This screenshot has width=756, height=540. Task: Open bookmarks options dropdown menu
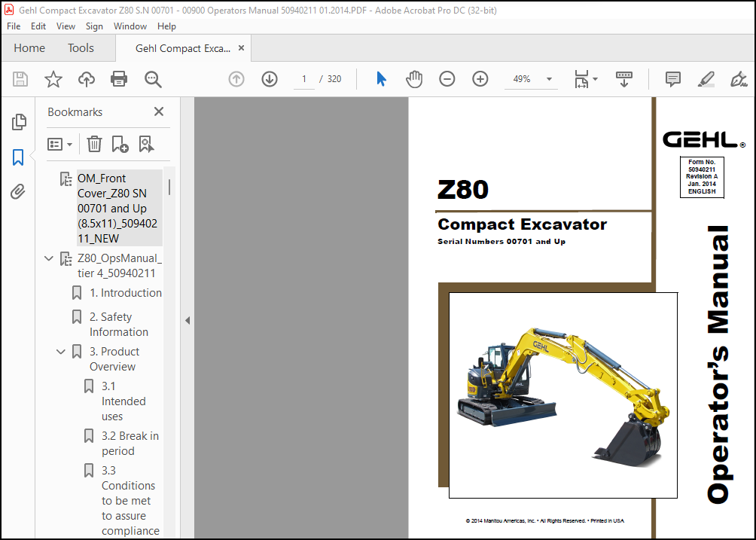click(59, 144)
